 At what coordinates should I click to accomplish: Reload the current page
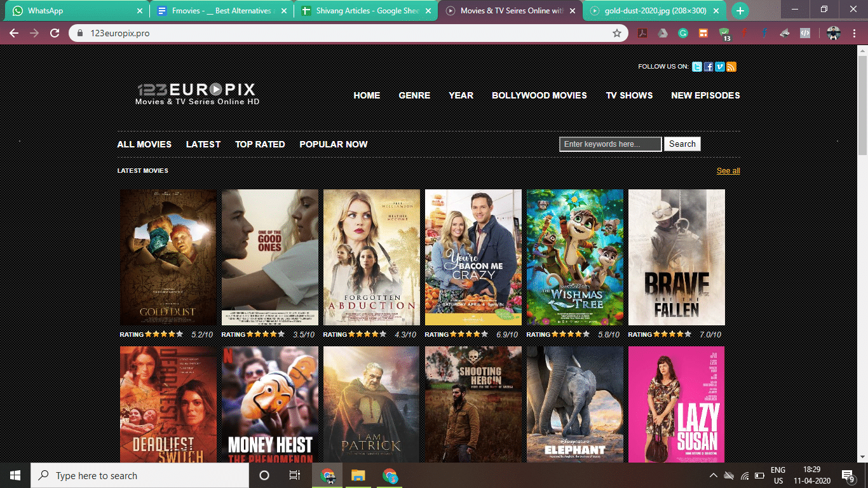(x=55, y=33)
